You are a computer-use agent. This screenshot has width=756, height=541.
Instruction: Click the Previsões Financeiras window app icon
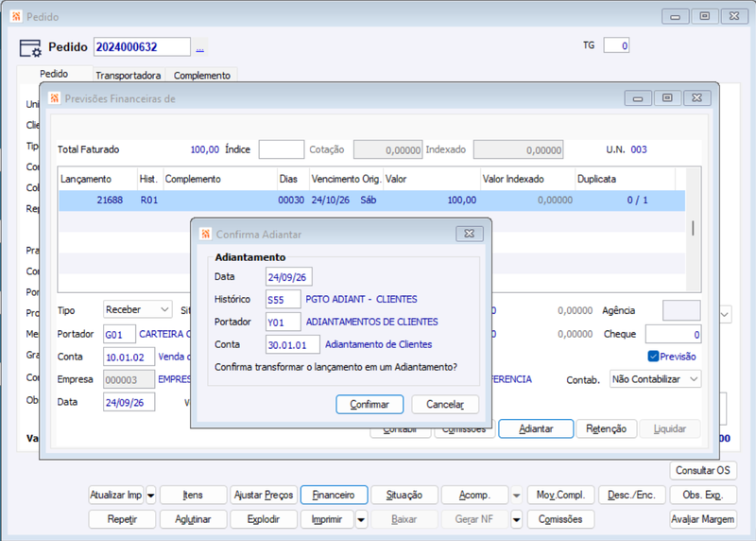55,98
